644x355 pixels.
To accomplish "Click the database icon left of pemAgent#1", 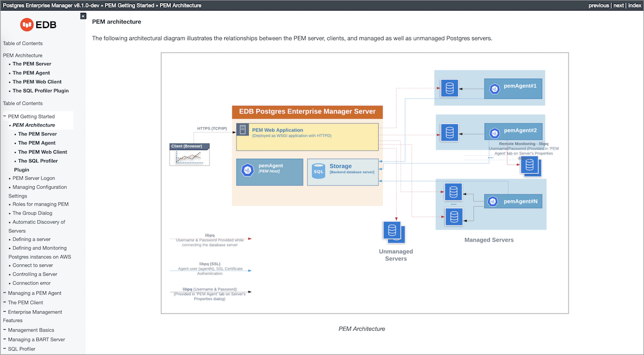I will click(x=449, y=88).
